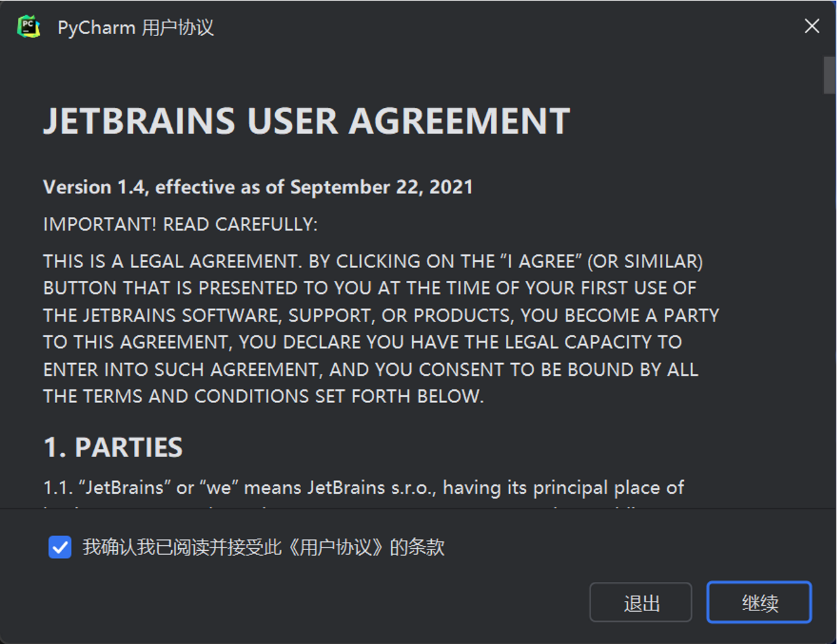Click the JETBRAINS USER AGREEMENT heading
Viewport: 837px width, 644px height.
click(306, 121)
